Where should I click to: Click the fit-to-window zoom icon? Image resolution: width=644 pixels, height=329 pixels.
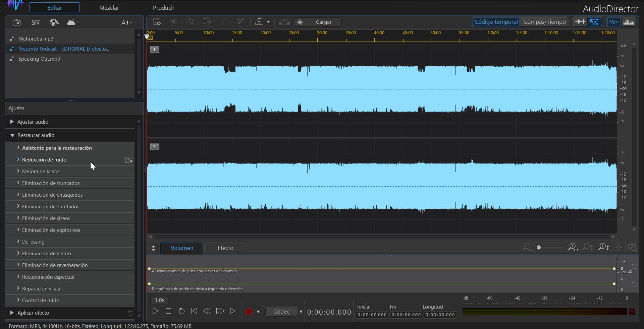[618, 248]
